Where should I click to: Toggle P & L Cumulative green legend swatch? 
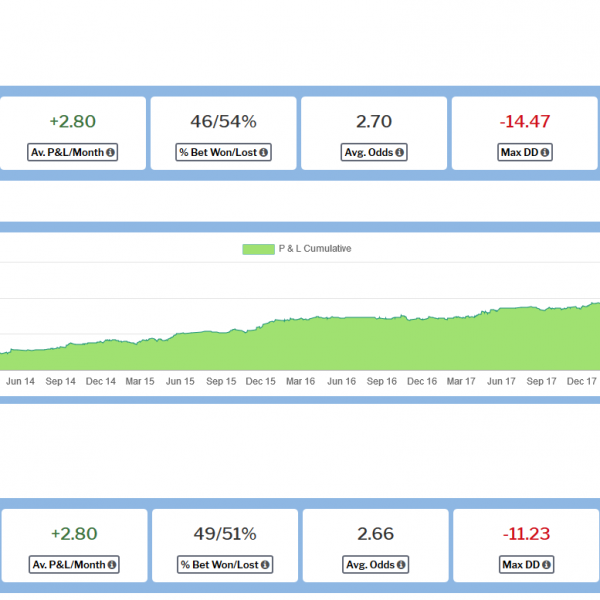coord(258,249)
